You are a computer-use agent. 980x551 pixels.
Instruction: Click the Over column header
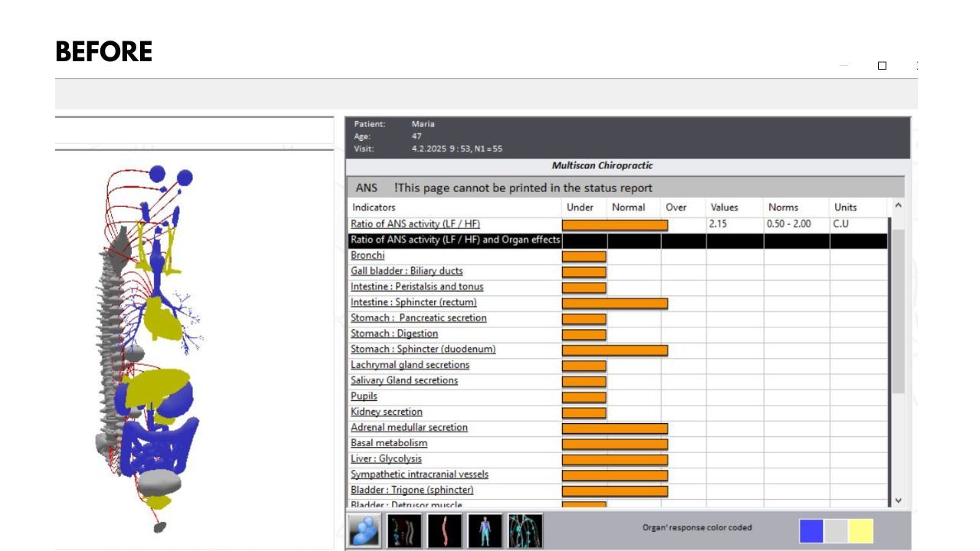676,207
